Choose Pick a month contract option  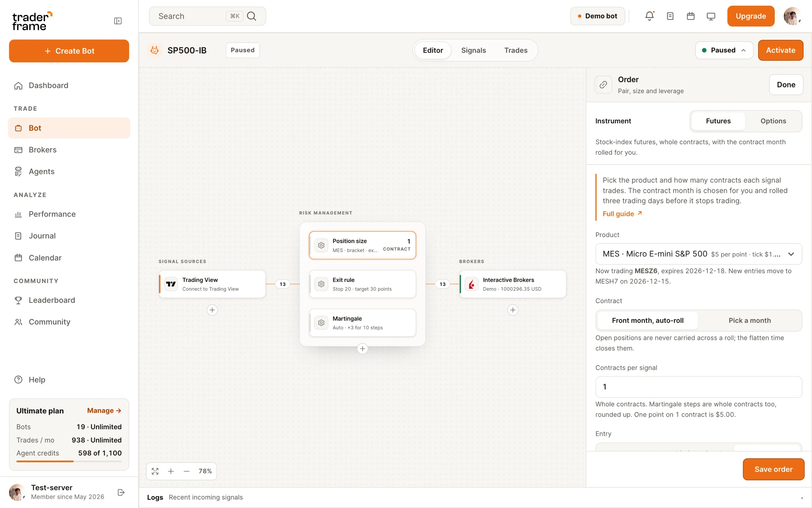pos(750,320)
